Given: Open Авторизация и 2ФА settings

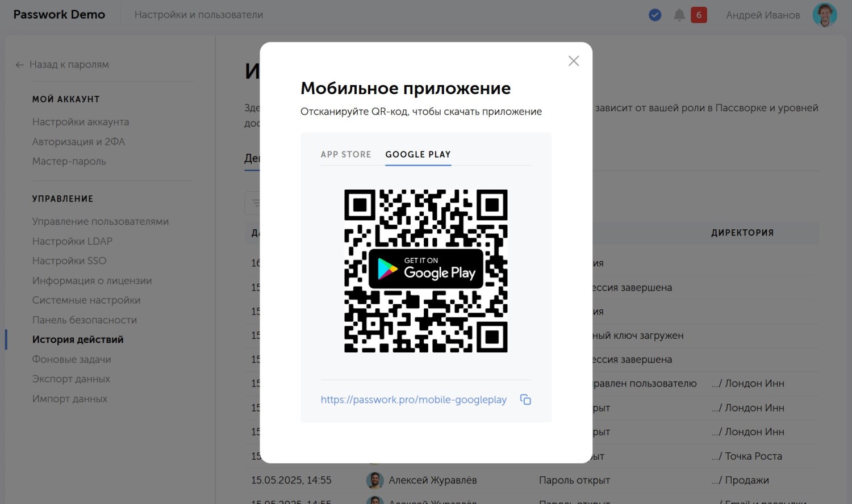Looking at the screenshot, I should coord(78,142).
